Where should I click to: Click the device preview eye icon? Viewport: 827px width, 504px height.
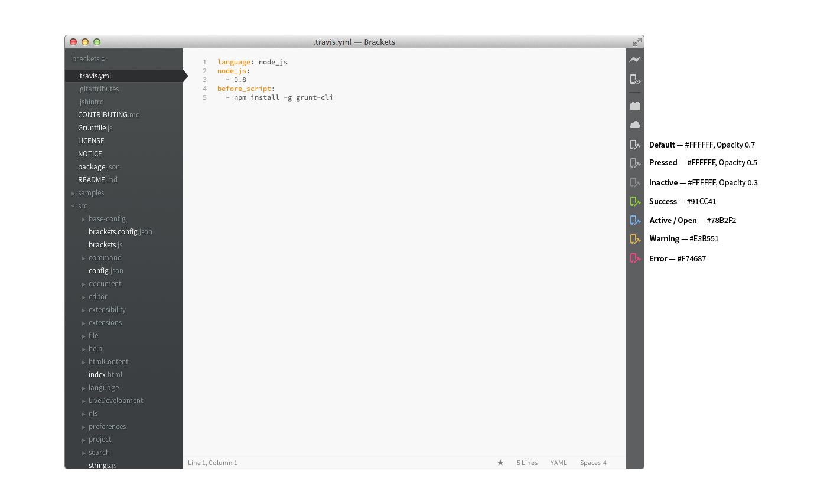(x=635, y=80)
